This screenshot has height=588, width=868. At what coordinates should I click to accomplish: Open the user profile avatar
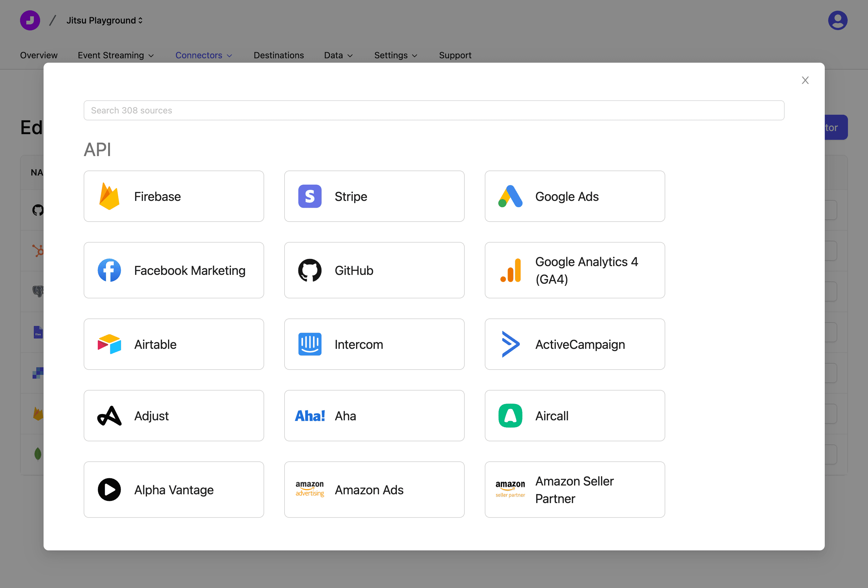click(x=837, y=20)
